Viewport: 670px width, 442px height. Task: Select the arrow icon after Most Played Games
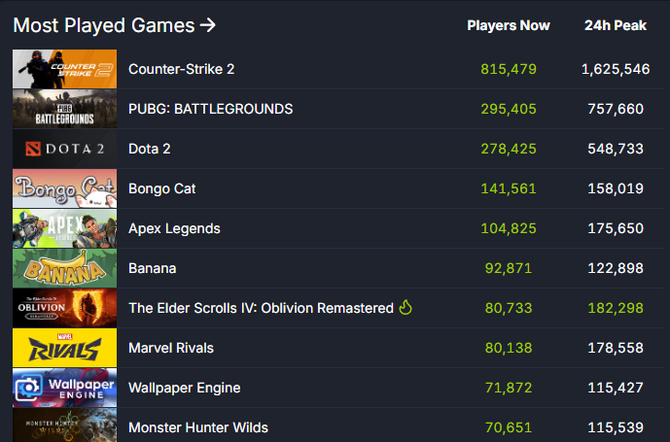[x=208, y=25]
